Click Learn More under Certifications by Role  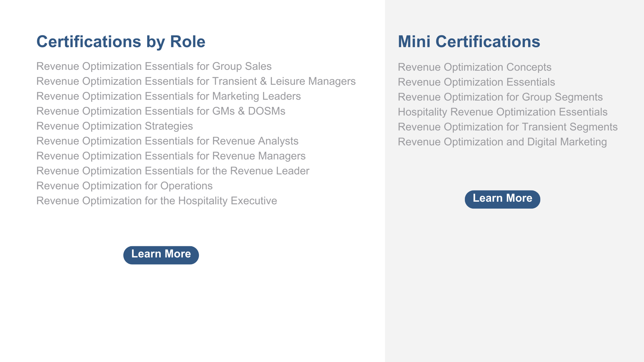[161, 255]
